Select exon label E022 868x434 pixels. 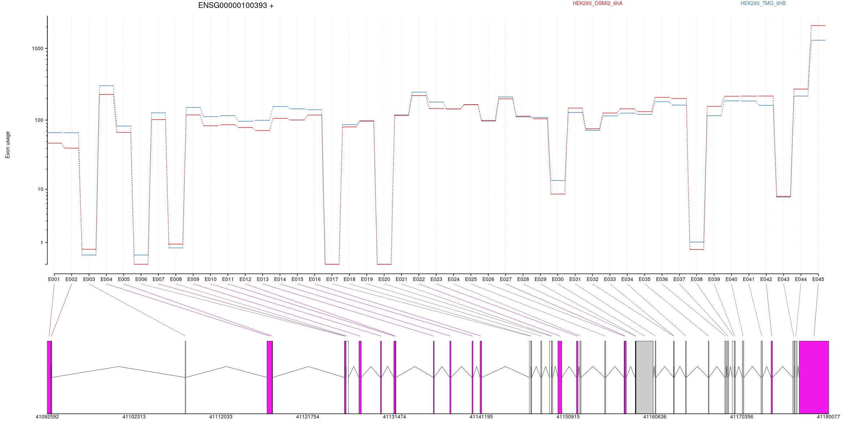click(419, 279)
